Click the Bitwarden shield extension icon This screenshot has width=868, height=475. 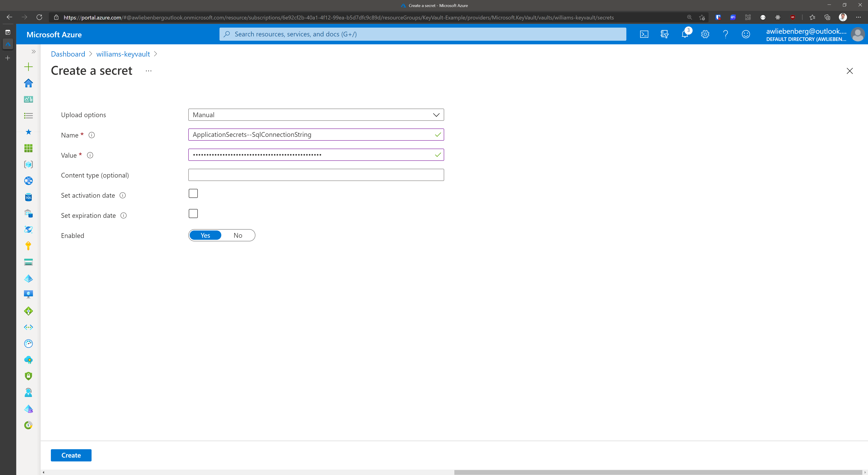(x=718, y=17)
